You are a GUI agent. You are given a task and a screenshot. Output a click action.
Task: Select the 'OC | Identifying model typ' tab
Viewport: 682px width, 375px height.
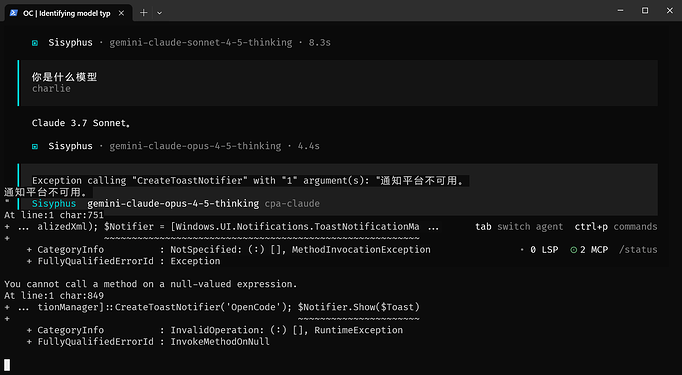(x=67, y=13)
